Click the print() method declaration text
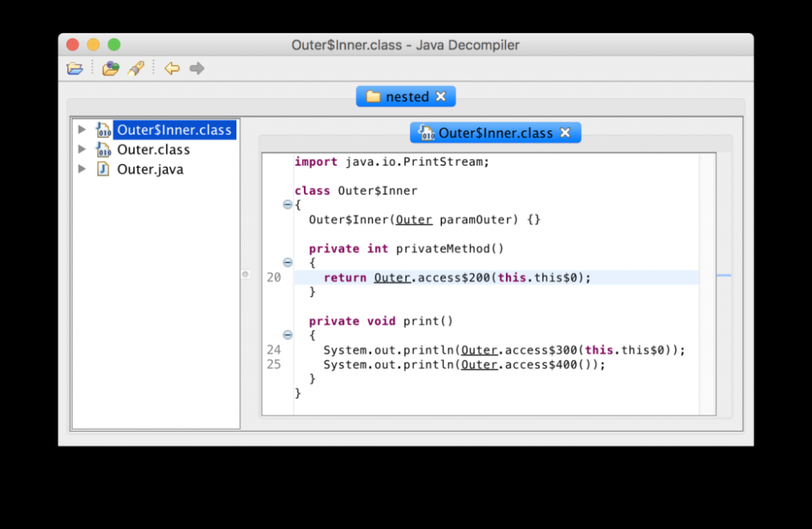 (x=381, y=321)
